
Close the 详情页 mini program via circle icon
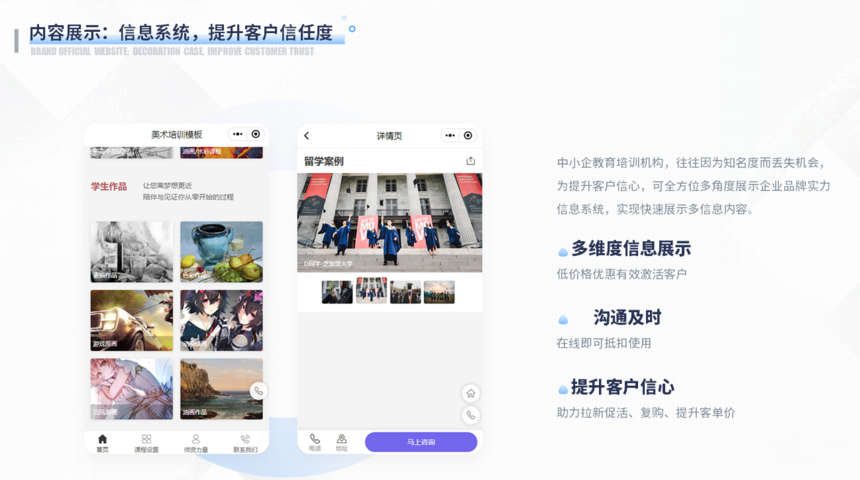(x=468, y=136)
